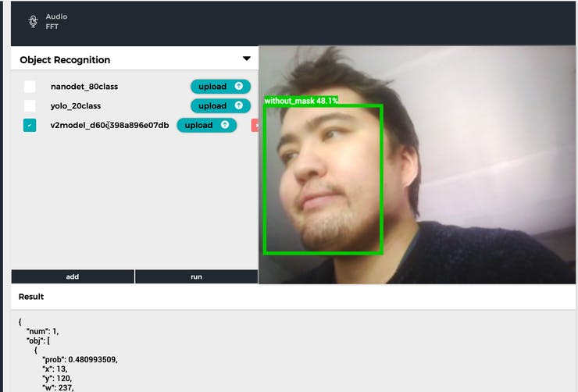Click the red button beside the v2model upload
Viewport: 578px width, 392px height.
coord(254,125)
